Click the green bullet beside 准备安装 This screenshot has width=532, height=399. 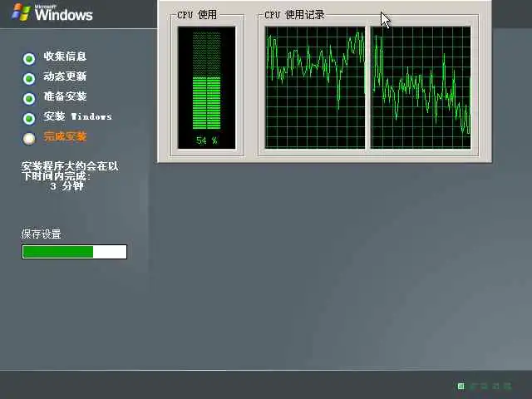[x=29, y=99]
